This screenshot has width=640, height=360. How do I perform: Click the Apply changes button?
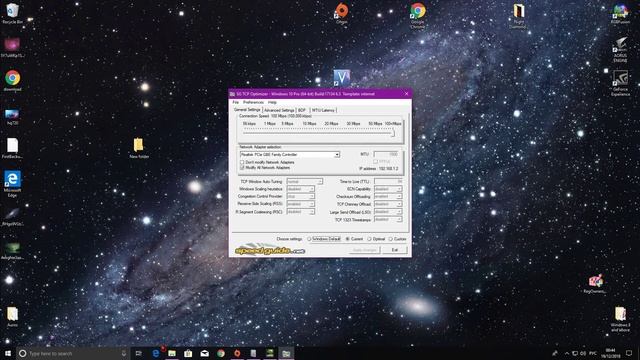pos(364,250)
